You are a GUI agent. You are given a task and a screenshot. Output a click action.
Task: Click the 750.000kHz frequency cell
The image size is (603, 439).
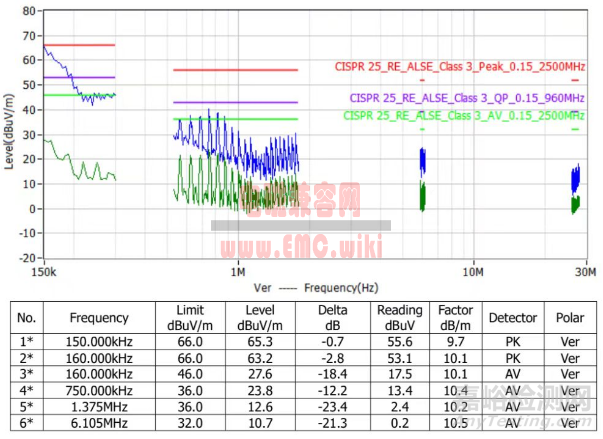click(x=99, y=391)
